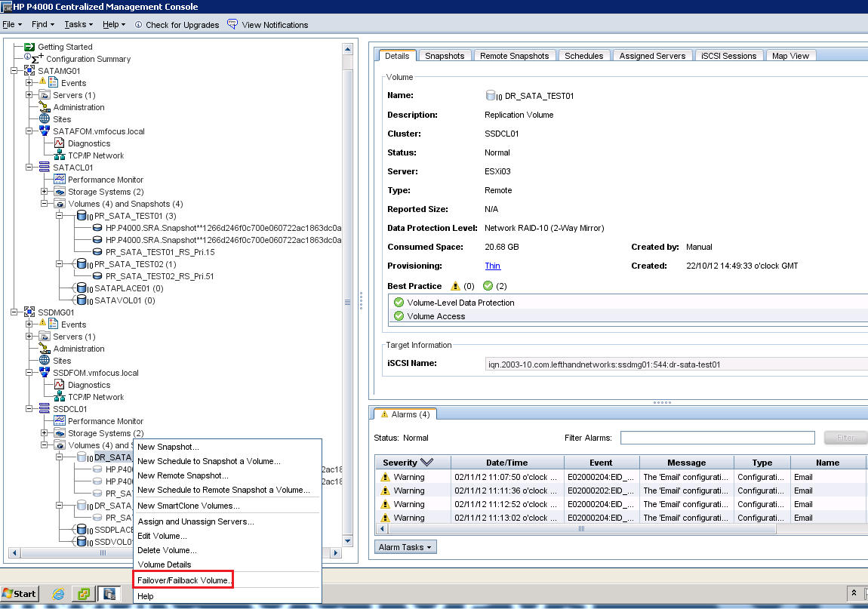
Task: Open the Alarm Tasks dropdown
Action: (405, 547)
